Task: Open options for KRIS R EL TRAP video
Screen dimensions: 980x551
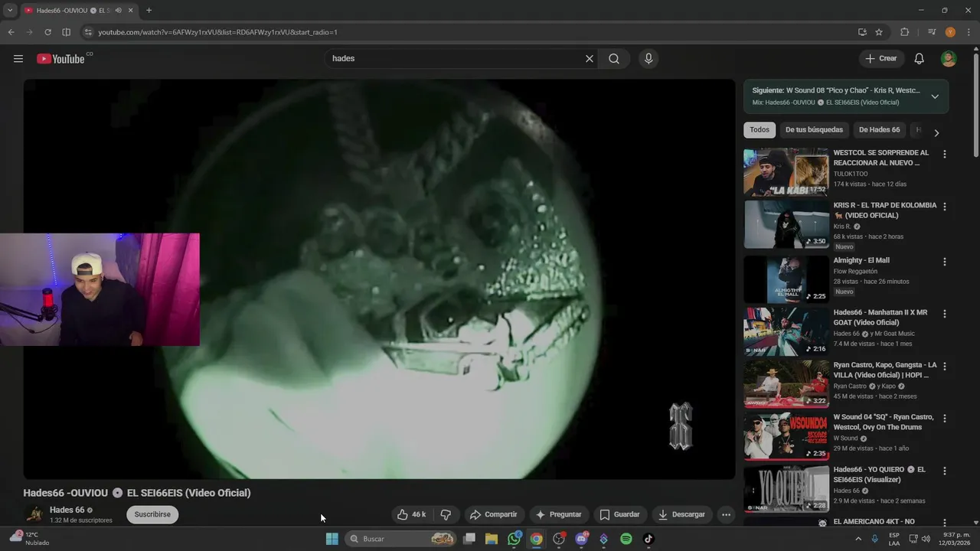Action: 944,207
